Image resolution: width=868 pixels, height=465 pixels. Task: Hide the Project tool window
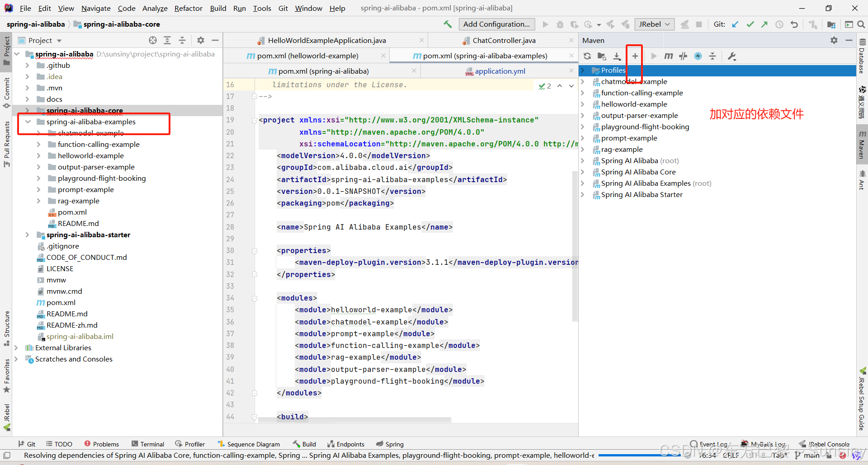[215, 40]
